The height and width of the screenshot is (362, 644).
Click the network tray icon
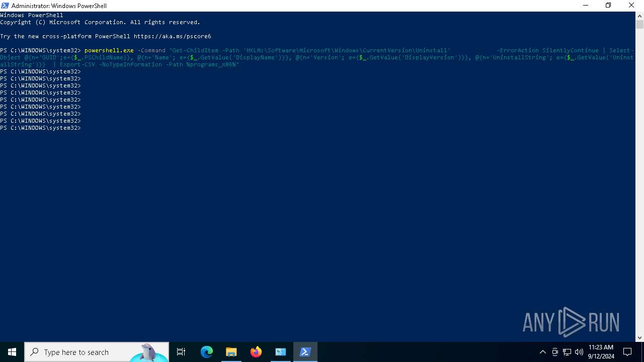coord(567,352)
